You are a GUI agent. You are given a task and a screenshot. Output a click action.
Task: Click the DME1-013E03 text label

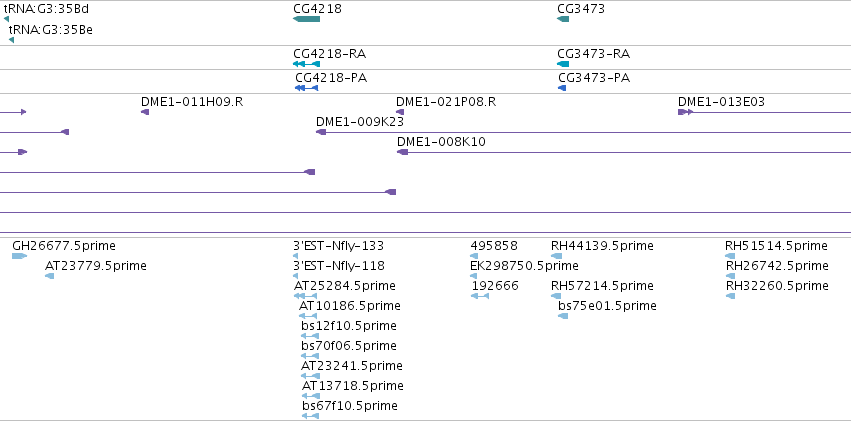point(721,102)
